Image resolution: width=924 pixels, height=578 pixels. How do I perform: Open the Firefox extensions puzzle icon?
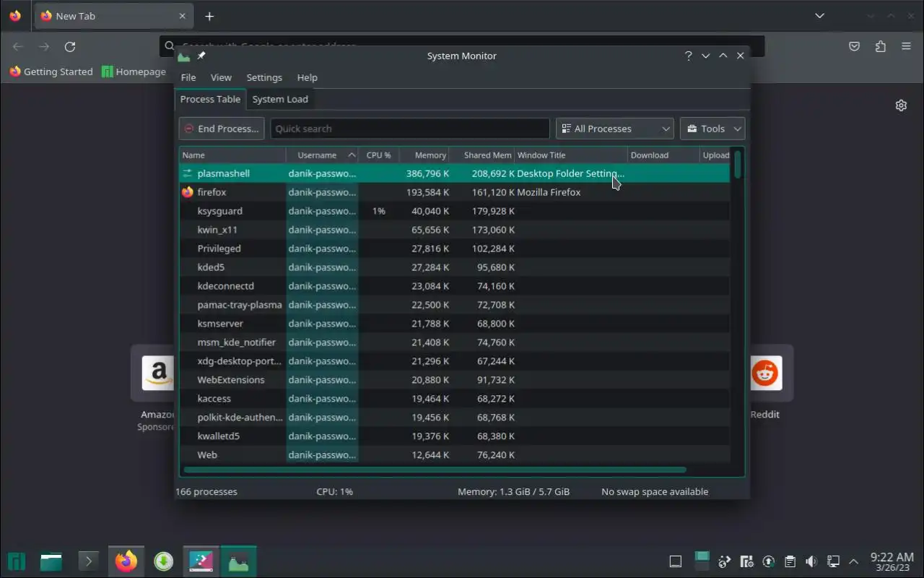click(880, 46)
